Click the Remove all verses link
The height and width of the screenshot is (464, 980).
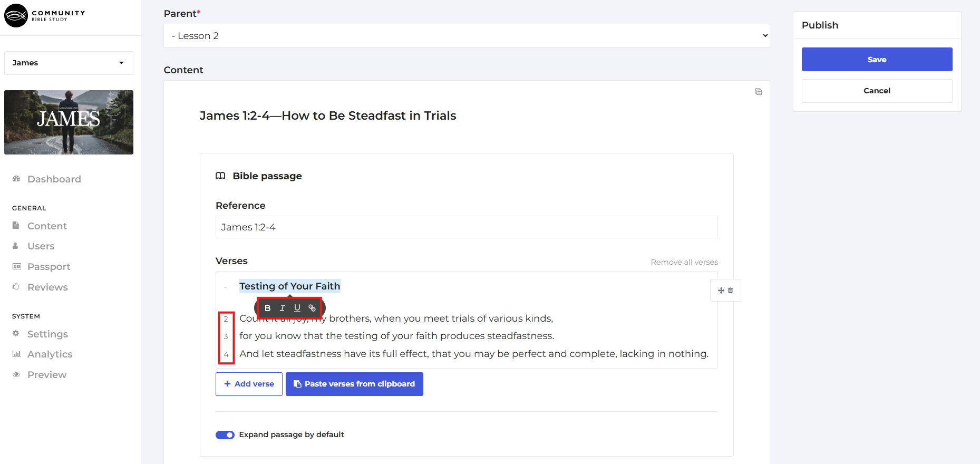click(684, 262)
